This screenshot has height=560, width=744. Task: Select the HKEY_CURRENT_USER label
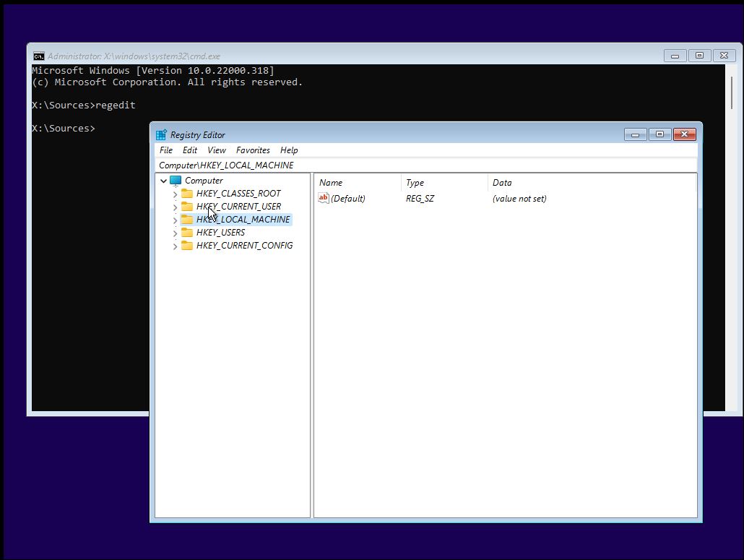coord(238,207)
